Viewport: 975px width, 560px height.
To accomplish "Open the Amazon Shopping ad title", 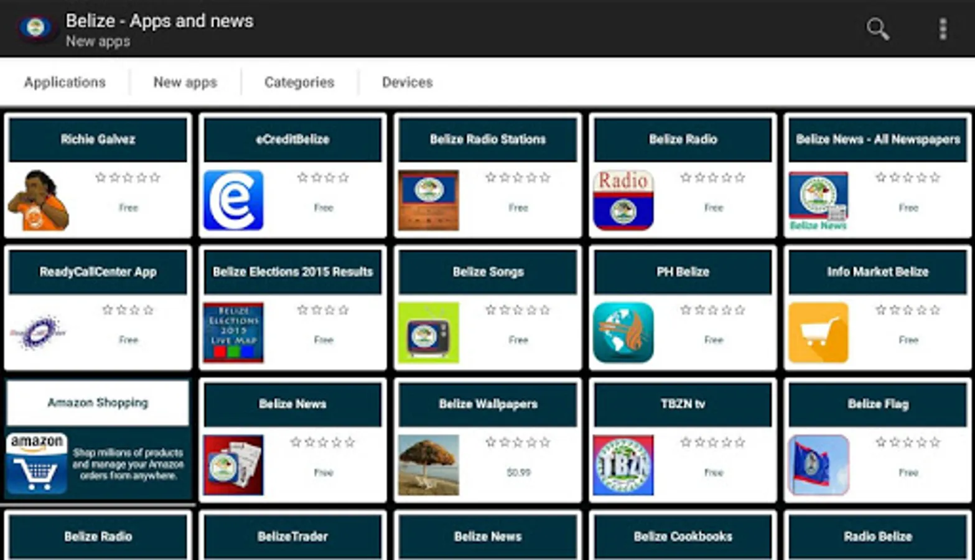I will click(98, 403).
